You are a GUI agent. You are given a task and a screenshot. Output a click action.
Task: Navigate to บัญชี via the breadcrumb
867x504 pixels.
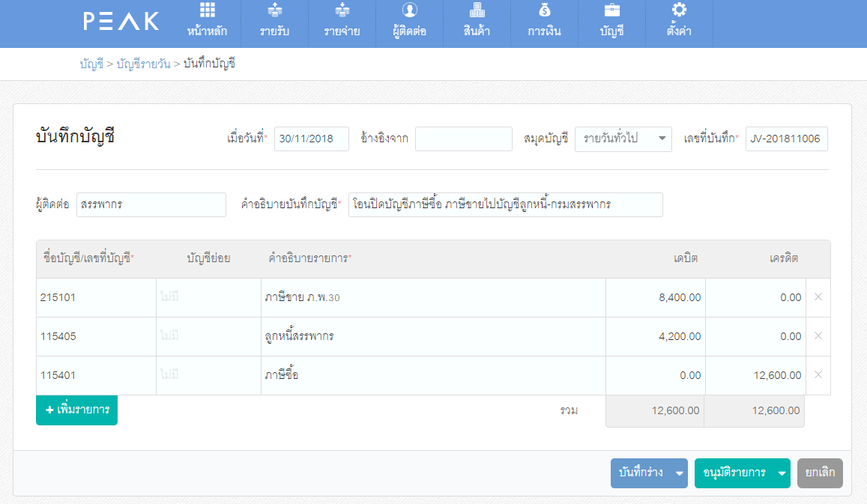91,65
